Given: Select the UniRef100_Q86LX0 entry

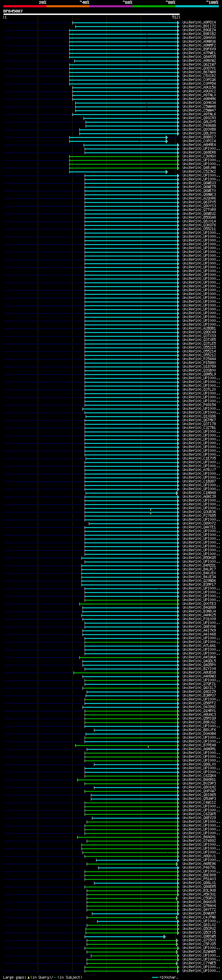Looking at the screenshot, I should coord(199,764).
